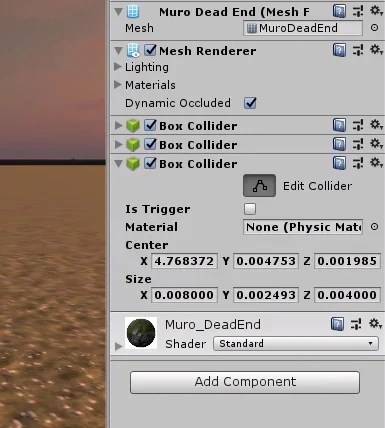Screen dimensions: 385x428
Task: Open help for Mesh Renderer component
Action: point(339,51)
